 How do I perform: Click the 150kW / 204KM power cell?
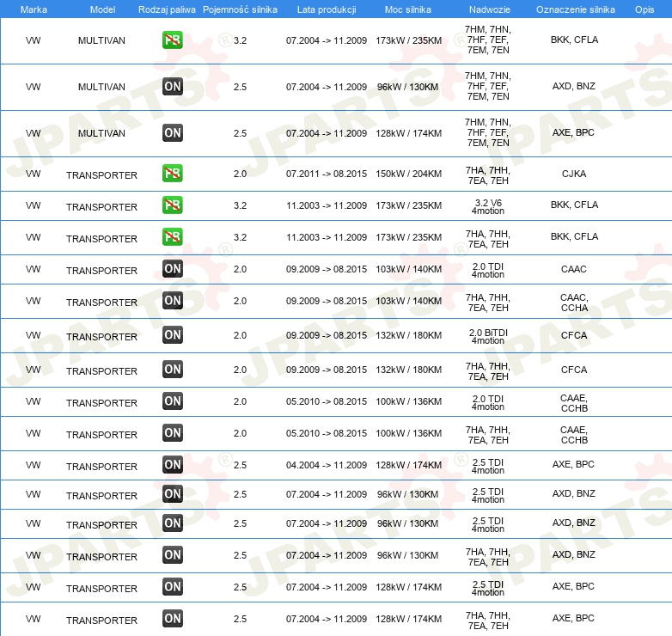point(408,174)
